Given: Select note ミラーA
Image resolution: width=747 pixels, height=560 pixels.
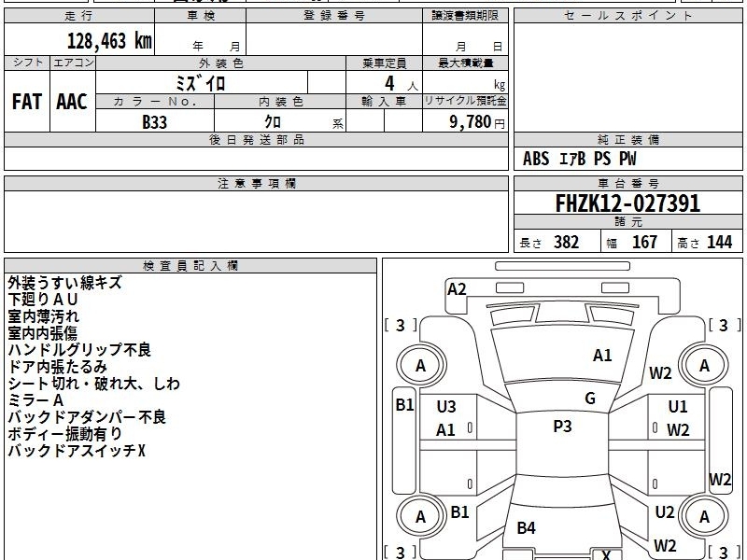Looking at the screenshot, I should [x=35, y=400].
